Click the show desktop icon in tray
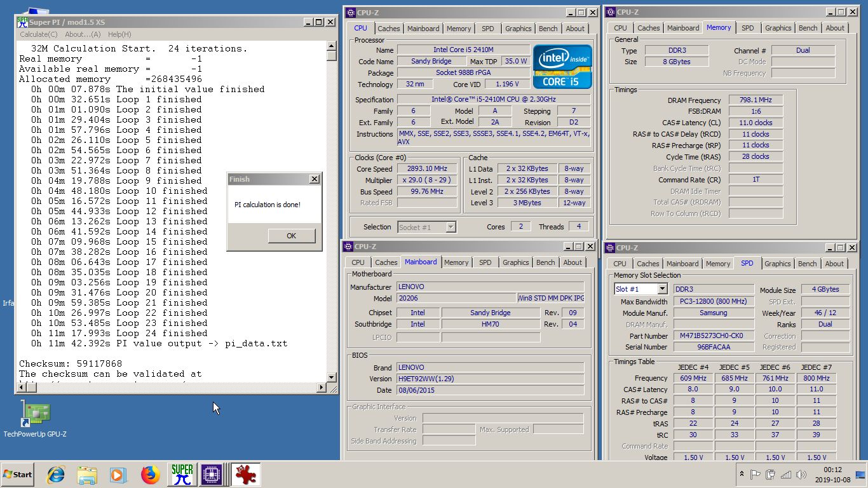This screenshot has height=488, width=868. 860,474
